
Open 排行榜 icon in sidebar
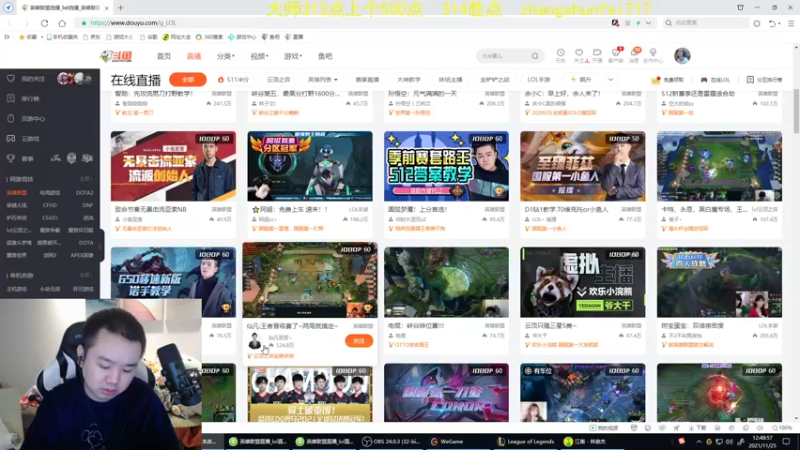[x=11, y=98]
